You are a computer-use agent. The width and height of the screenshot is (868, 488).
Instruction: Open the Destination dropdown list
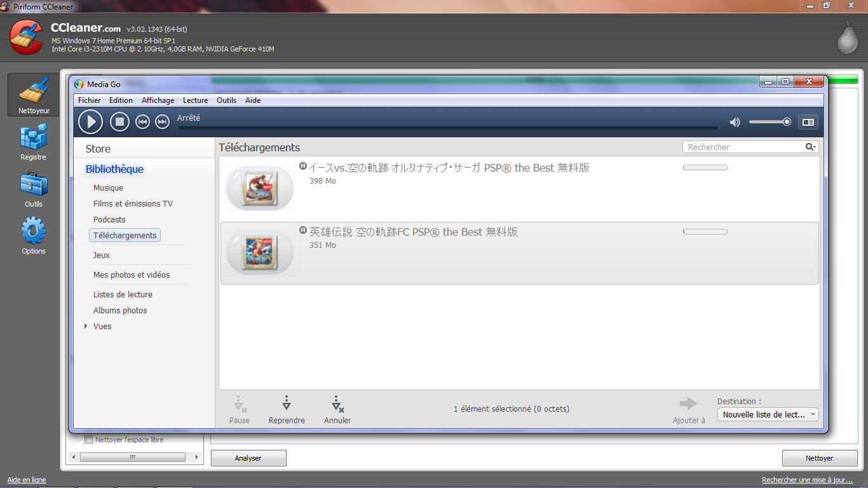(768, 414)
